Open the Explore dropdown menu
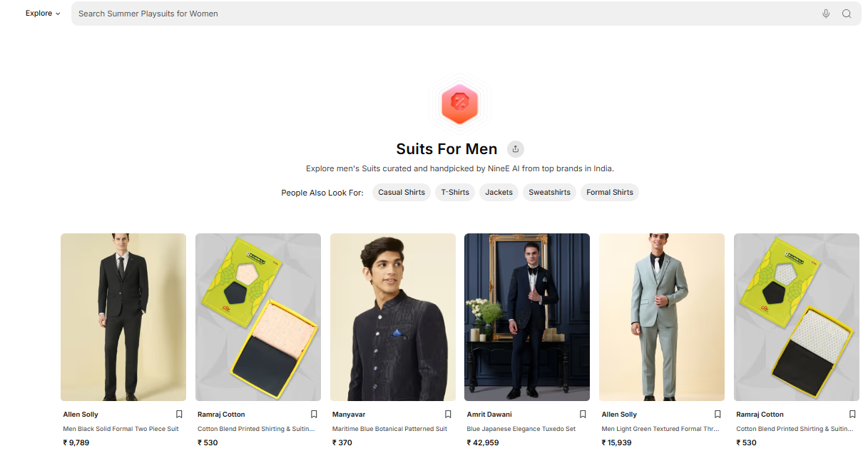The image size is (868, 451). 43,14
